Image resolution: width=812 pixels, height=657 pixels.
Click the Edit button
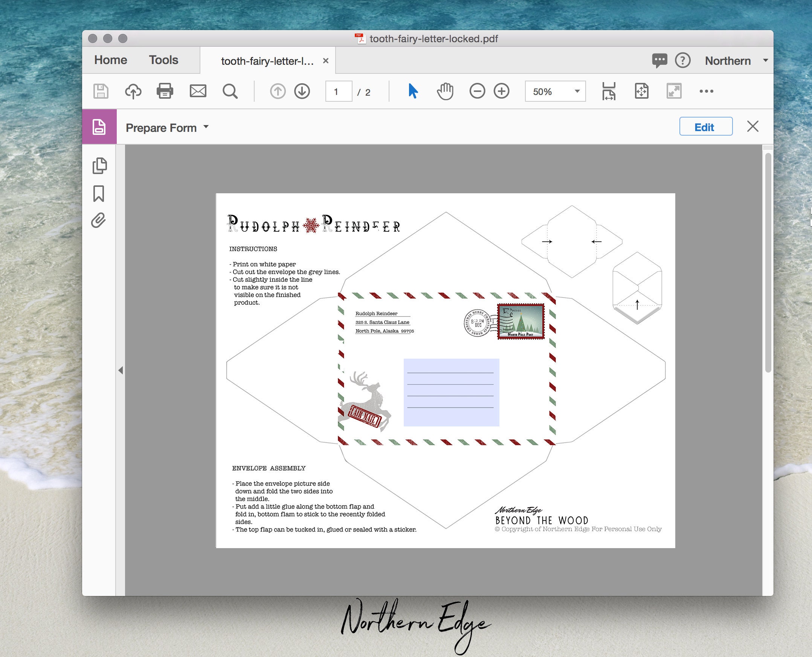tap(706, 127)
